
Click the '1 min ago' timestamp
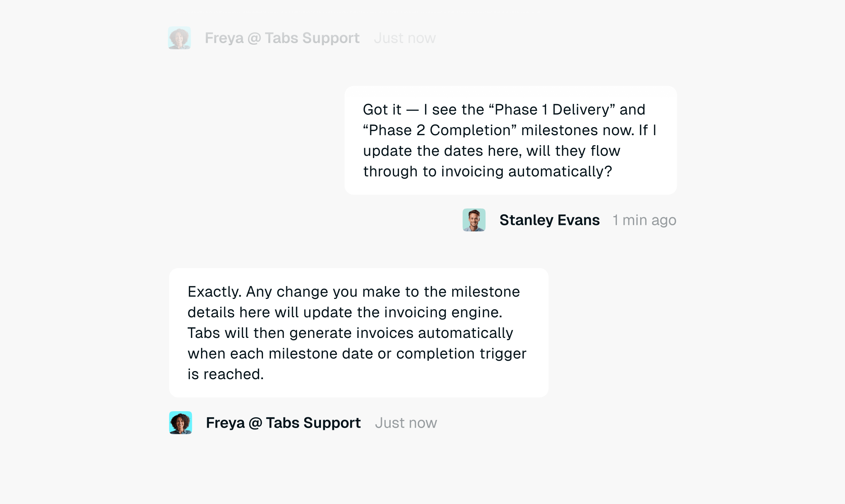[x=644, y=220]
